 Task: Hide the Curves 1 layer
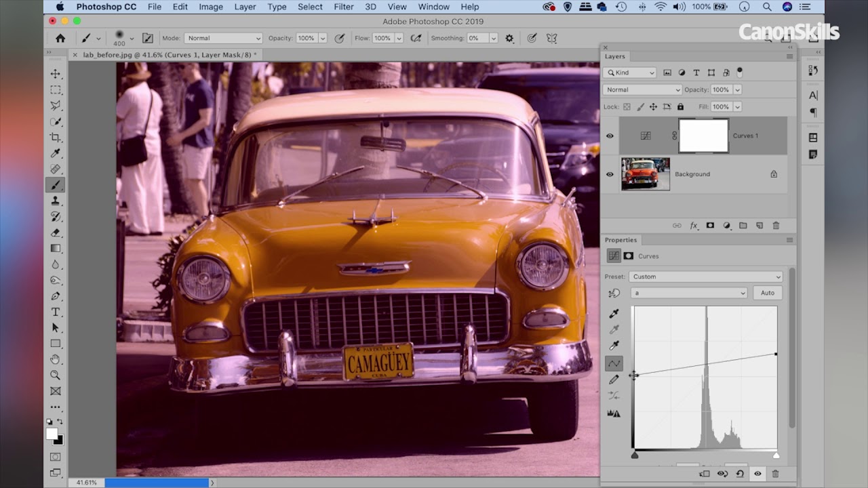[610, 136]
